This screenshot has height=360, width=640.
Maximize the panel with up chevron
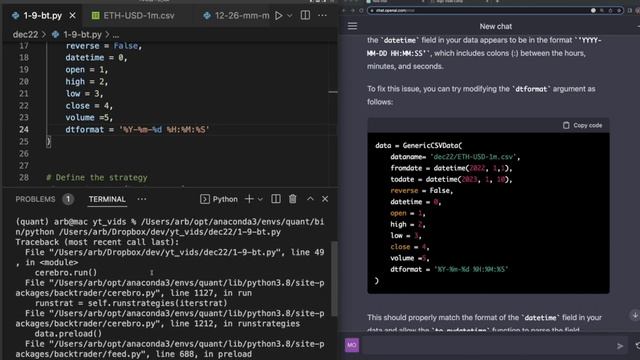tap(310, 199)
